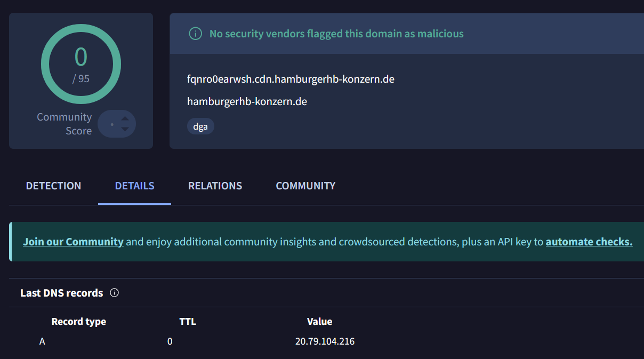Open the automate checks link
Screen dimensions: 644x359
[x=589, y=242]
